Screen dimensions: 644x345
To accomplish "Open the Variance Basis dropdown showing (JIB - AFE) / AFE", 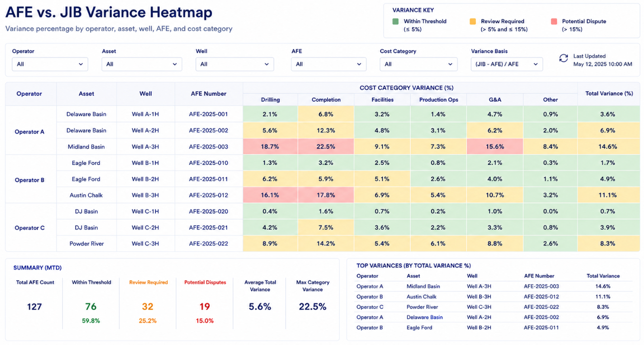I will pyautogui.click(x=507, y=64).
